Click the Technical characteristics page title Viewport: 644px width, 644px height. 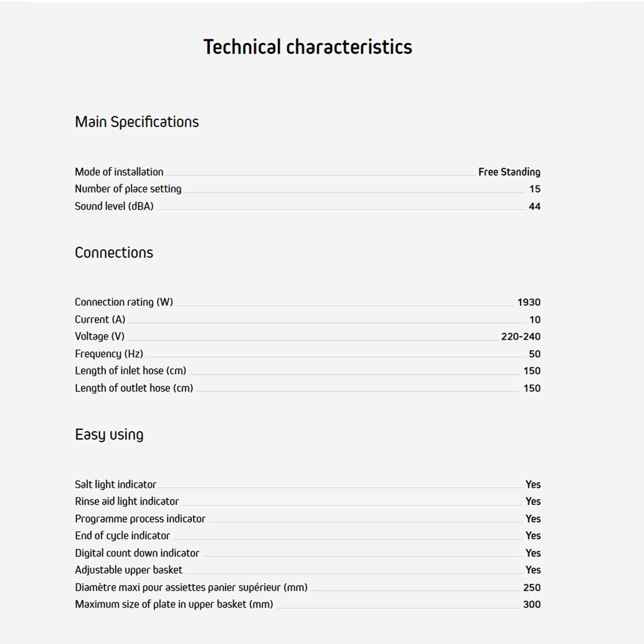[308, 47]
